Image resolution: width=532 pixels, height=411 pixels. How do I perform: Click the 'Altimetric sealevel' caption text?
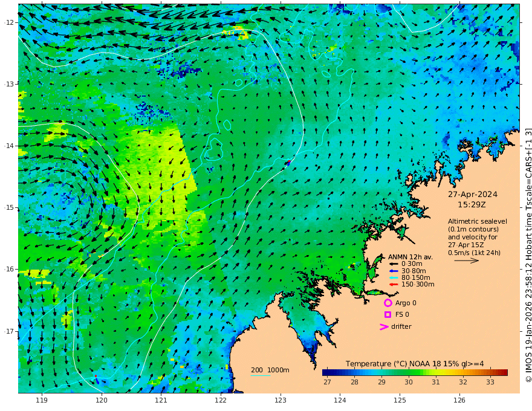478,221
